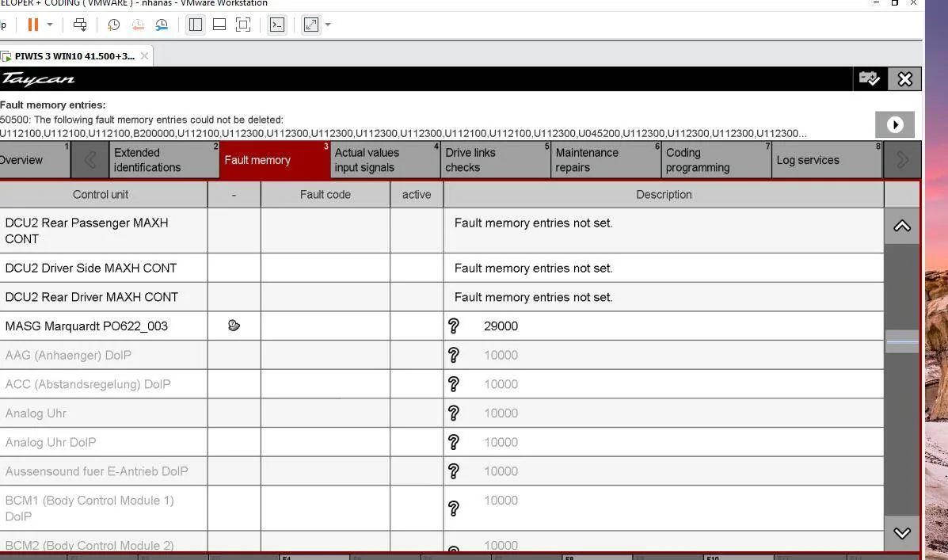Select DCU2 Rear Driver MAXH CONT row
Image resolution: width=948 pixels, height=560 pixels.
point(441,297)
